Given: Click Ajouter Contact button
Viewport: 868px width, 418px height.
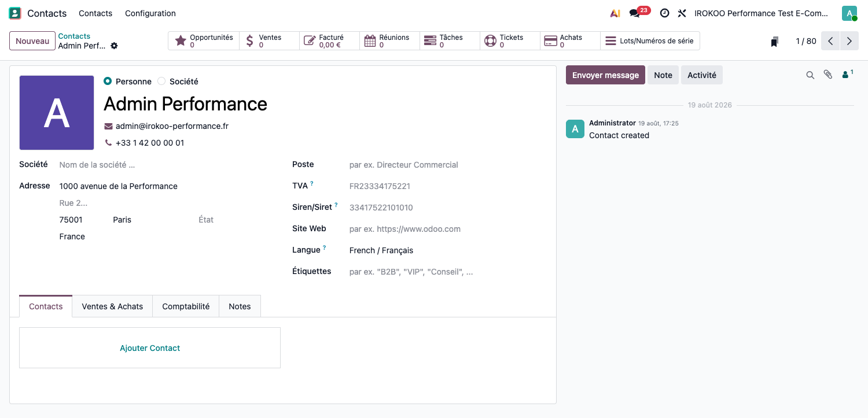Looking at the screenshot, I should pos(150,348).
